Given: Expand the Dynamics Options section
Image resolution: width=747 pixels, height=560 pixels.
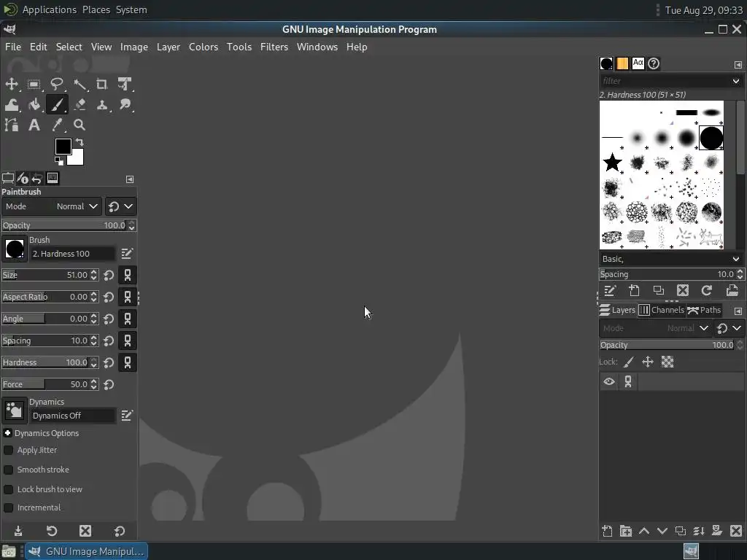Looking at the screenshot, I should coord(7,433).
